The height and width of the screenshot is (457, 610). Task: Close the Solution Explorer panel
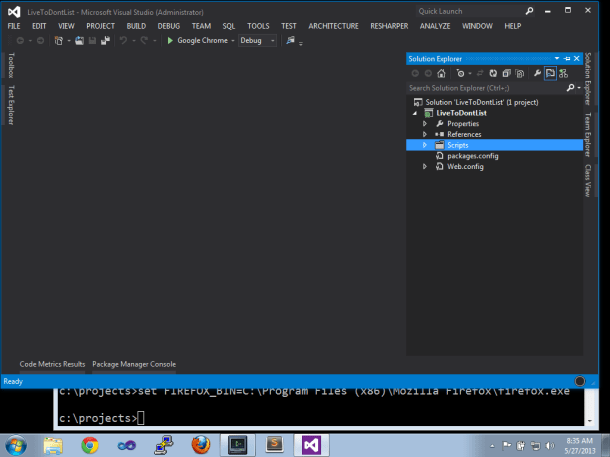(x=577, y=59)
